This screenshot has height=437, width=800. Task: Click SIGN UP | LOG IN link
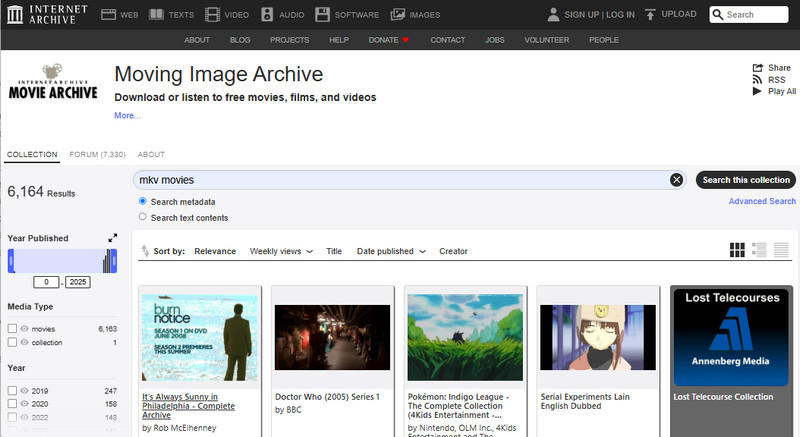(599, 14)
